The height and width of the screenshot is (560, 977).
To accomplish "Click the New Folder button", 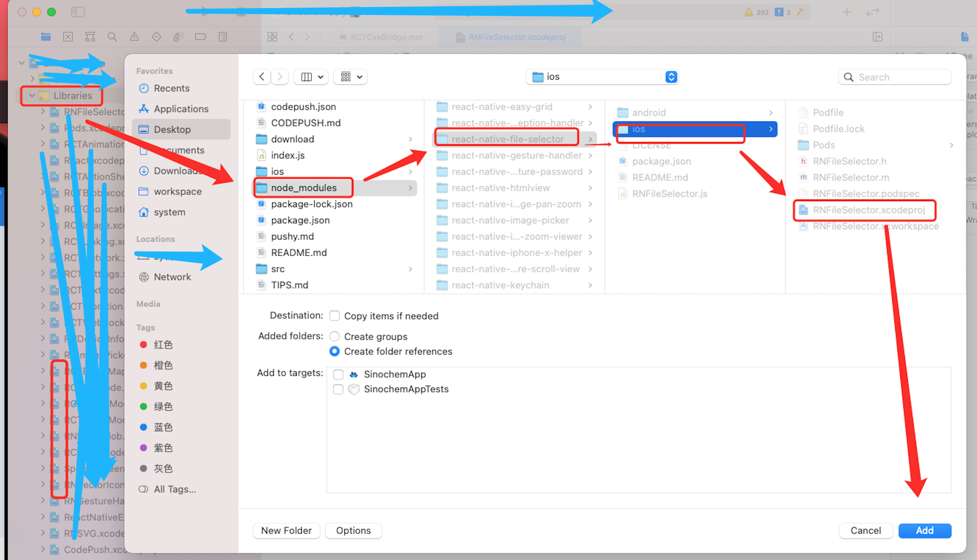I will point(286,531).
